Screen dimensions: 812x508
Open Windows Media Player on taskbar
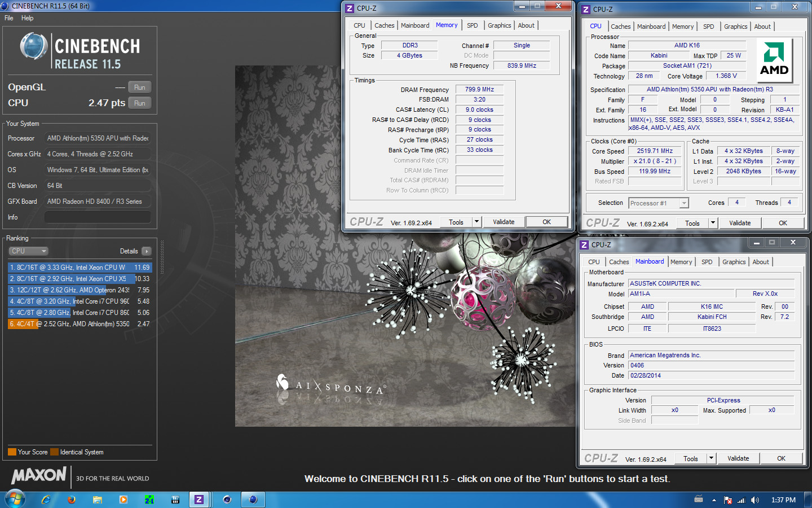[x=123, y=500]
